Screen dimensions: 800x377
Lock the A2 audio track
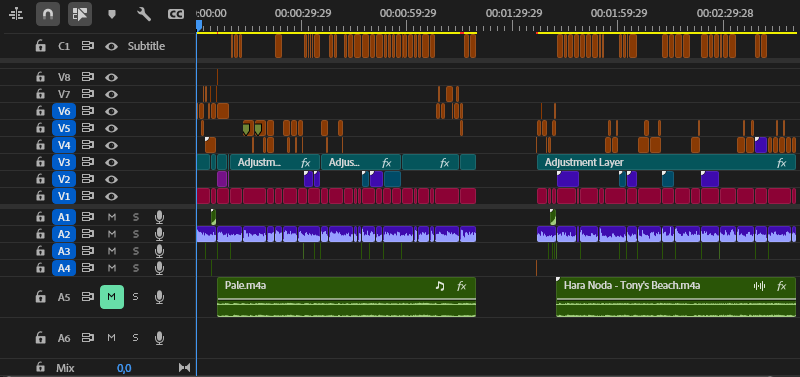point(40,234)
